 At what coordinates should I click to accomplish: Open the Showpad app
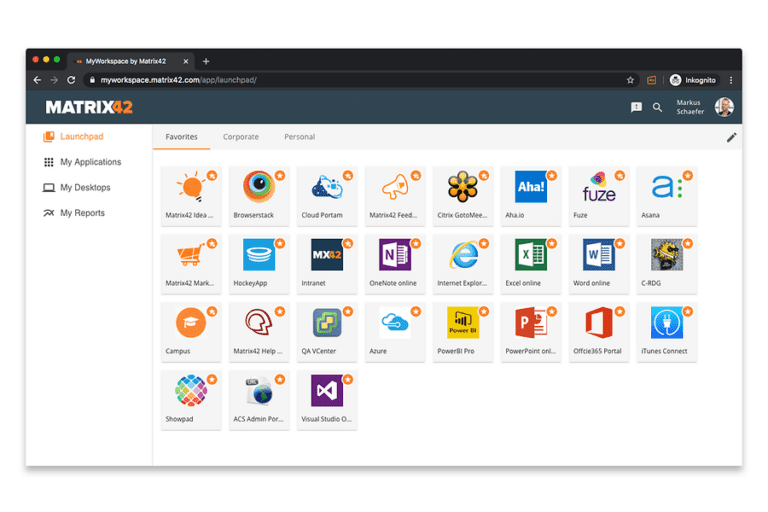point(191,400)
